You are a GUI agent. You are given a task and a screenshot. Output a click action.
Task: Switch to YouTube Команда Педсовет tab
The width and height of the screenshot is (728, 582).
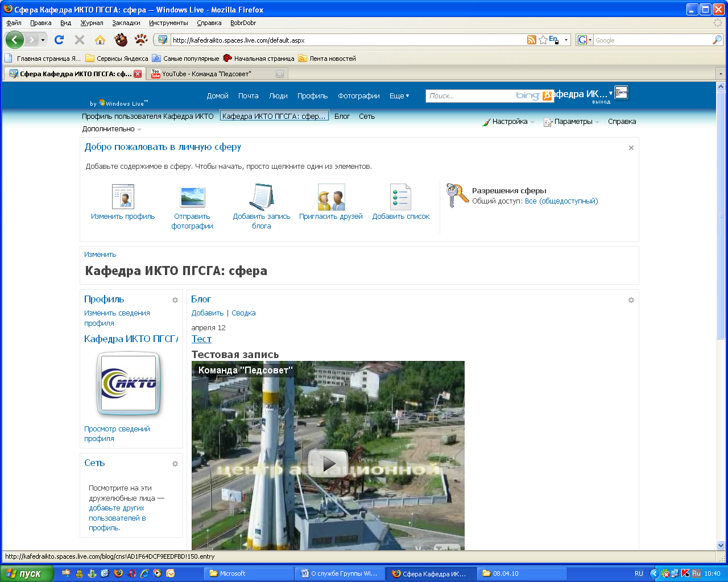tap(217, 74)
